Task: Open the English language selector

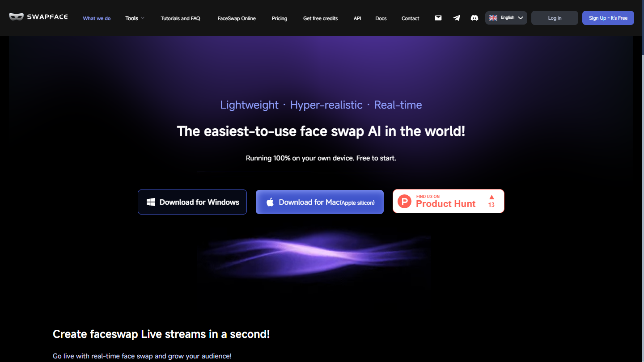Action: click(506, 18)
